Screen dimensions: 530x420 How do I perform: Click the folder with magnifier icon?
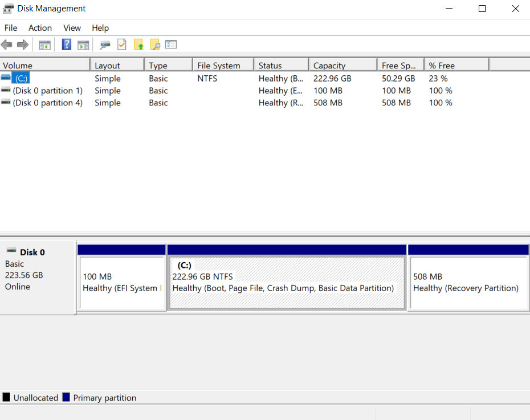[155, 44]
